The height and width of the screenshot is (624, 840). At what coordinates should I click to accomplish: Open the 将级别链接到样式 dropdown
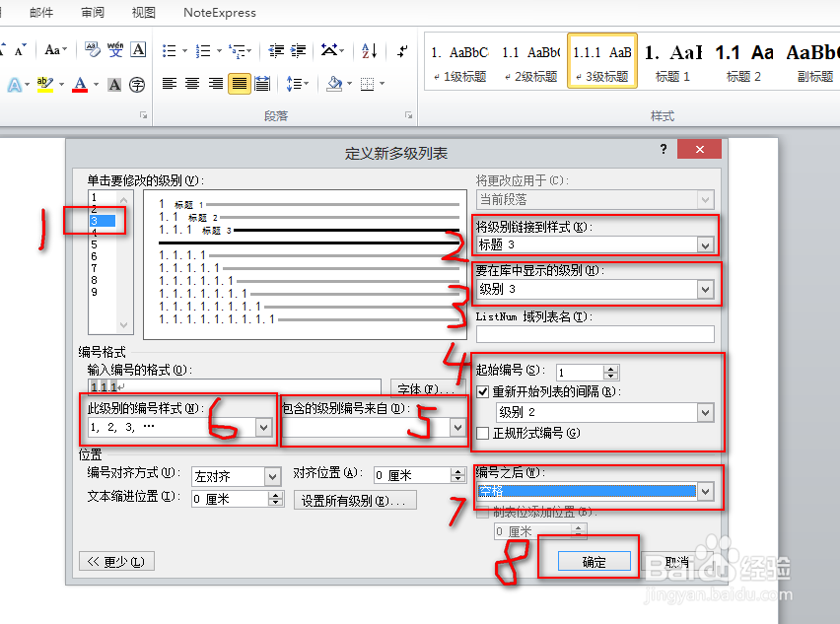pos(707,243)
